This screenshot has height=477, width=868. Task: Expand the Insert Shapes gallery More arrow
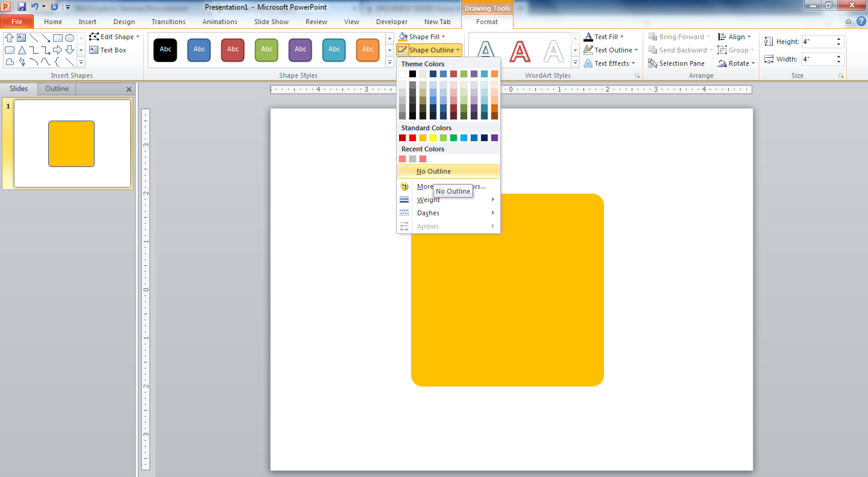pyautogui.click(x=81, y=62)
